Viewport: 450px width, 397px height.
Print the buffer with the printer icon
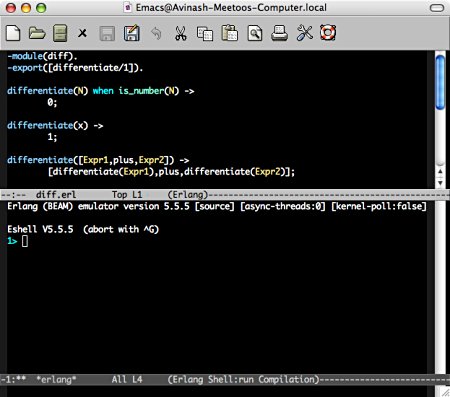279,33
